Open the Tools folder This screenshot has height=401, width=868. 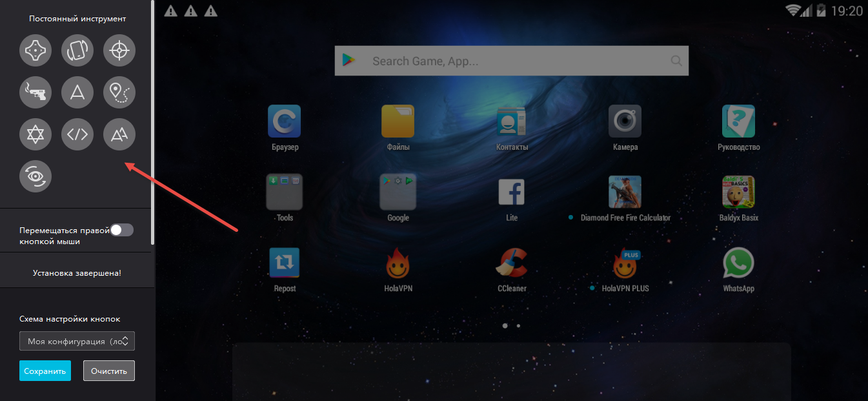(285, 199)
